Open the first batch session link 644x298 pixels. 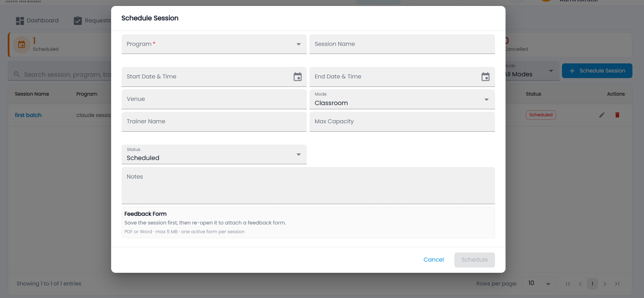28,115
